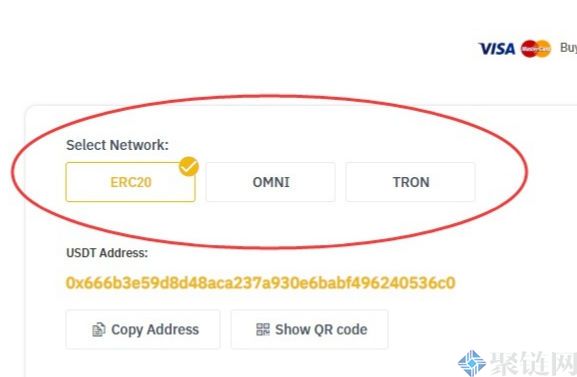The image size is (577, 377).
Task: Open the Show QR code button
Action: (x=309, y=330)
